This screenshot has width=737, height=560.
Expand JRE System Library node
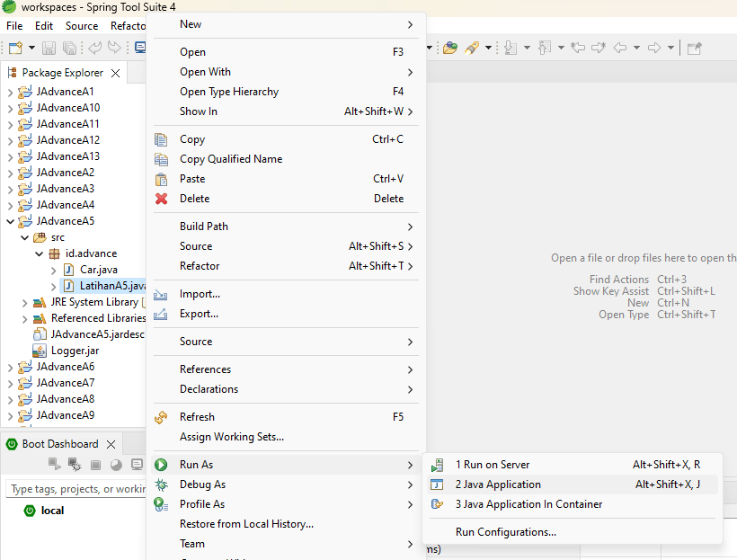click(25, 303)
